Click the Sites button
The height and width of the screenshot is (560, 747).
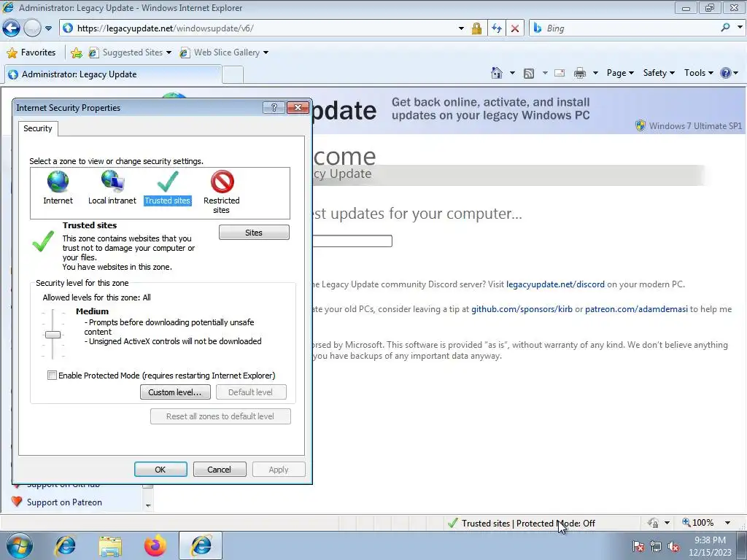click(254, 233)
